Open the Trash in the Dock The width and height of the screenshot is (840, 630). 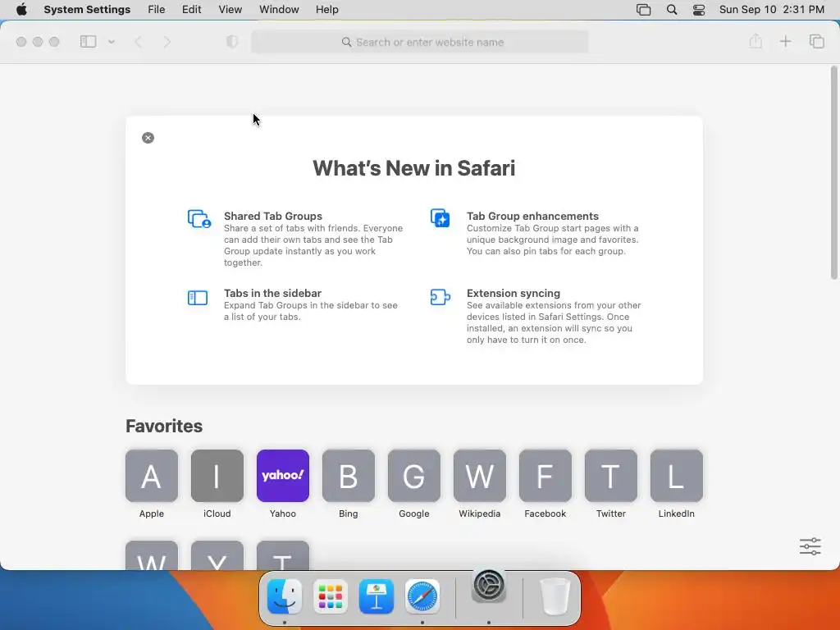pyautogui.click(x=555, y=596)
